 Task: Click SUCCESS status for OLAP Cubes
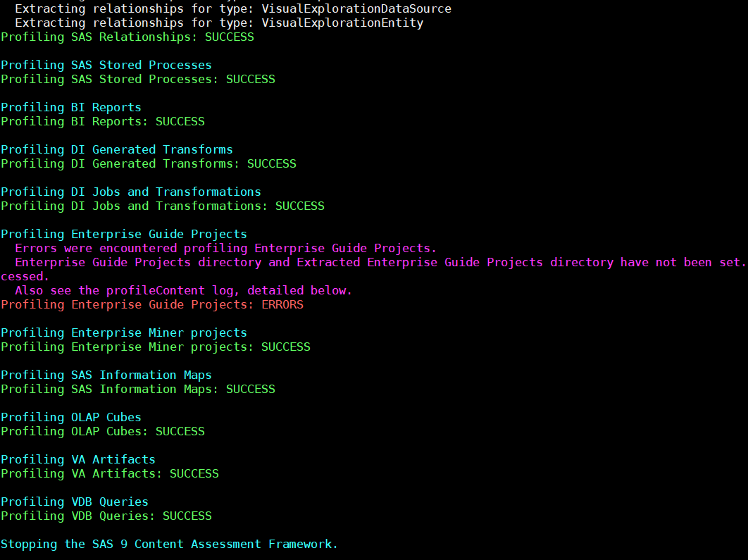coord(180,431)
